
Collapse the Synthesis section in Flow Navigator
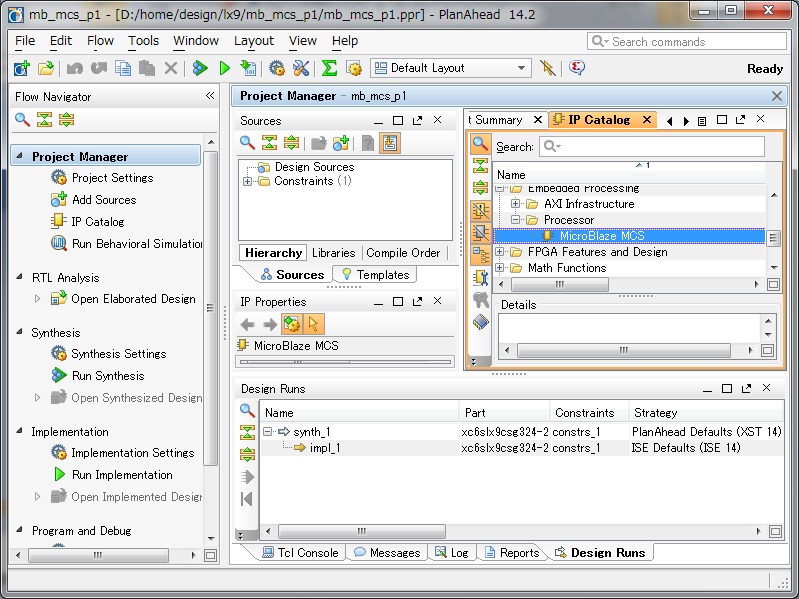point(19,332)
